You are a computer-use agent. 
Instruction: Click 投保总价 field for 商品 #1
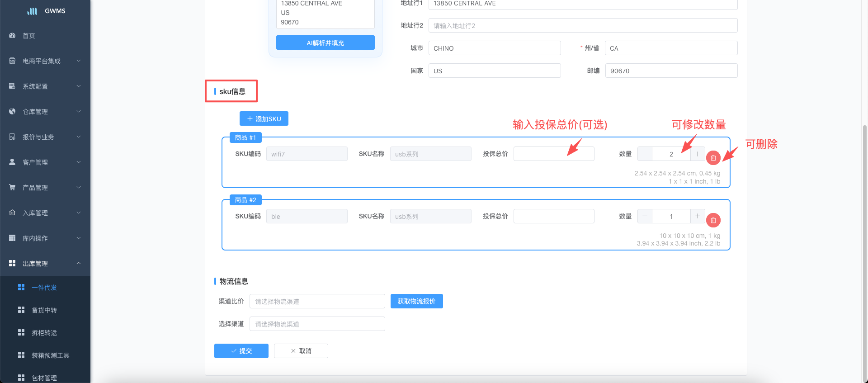click(x=554, y=154)
